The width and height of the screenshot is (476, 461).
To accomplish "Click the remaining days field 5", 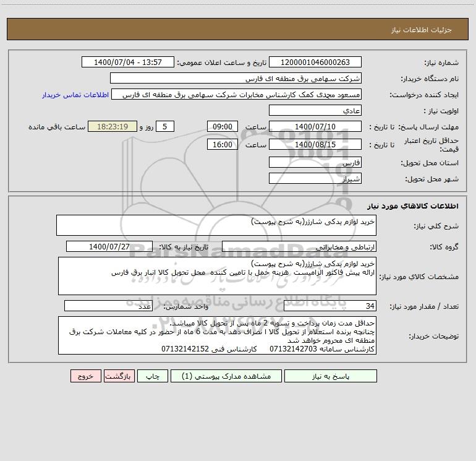I will pyautogui.click(x=165, y=126).
